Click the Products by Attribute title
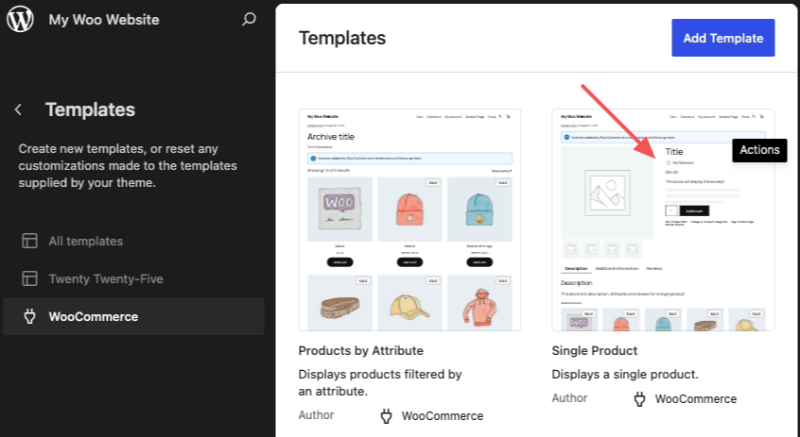The width and height of the screenshot is (800, 437). [361, 351]
